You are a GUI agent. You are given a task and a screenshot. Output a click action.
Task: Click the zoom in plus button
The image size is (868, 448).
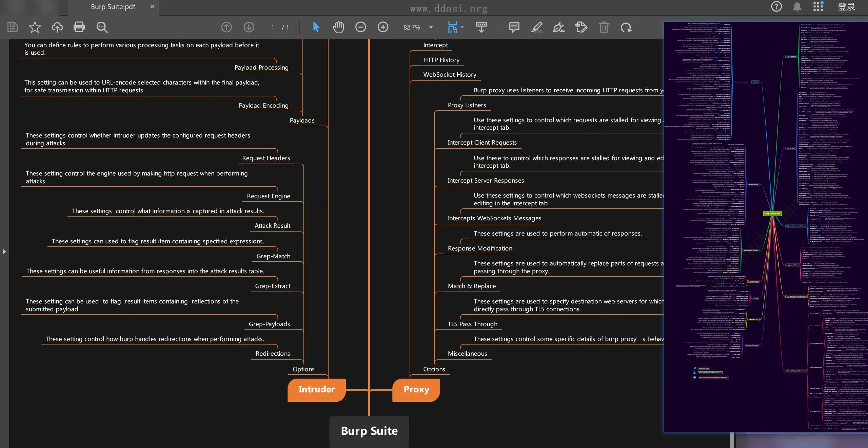[383, 27]
